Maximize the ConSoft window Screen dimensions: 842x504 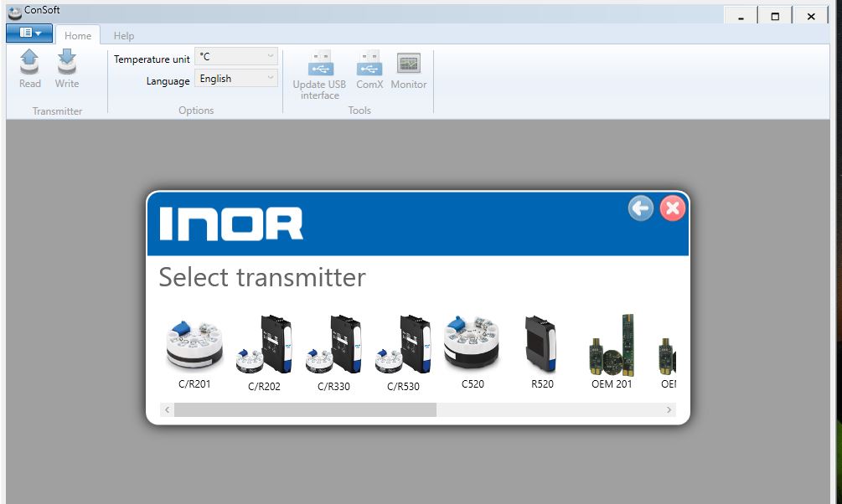[x=775, y=16]
